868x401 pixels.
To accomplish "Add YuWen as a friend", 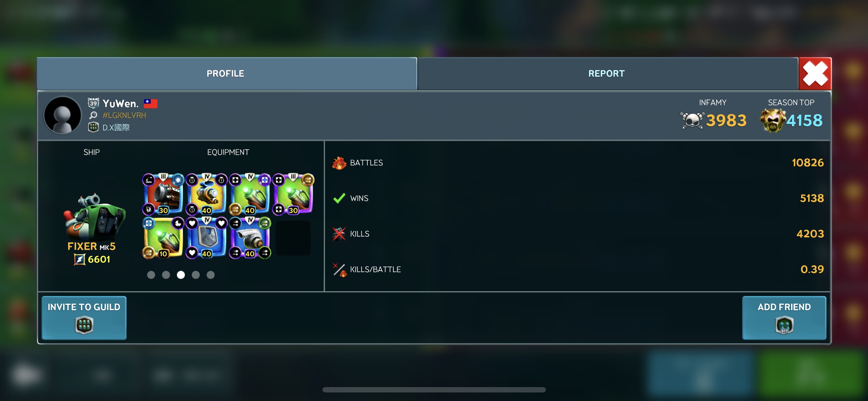I will (x=784, y=318).
